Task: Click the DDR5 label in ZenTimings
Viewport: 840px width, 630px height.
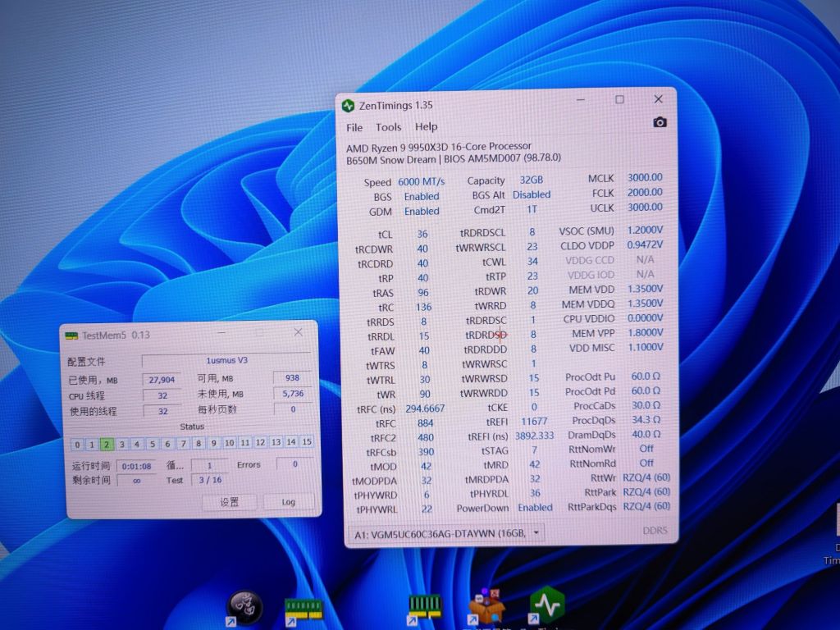Action: 657,530
